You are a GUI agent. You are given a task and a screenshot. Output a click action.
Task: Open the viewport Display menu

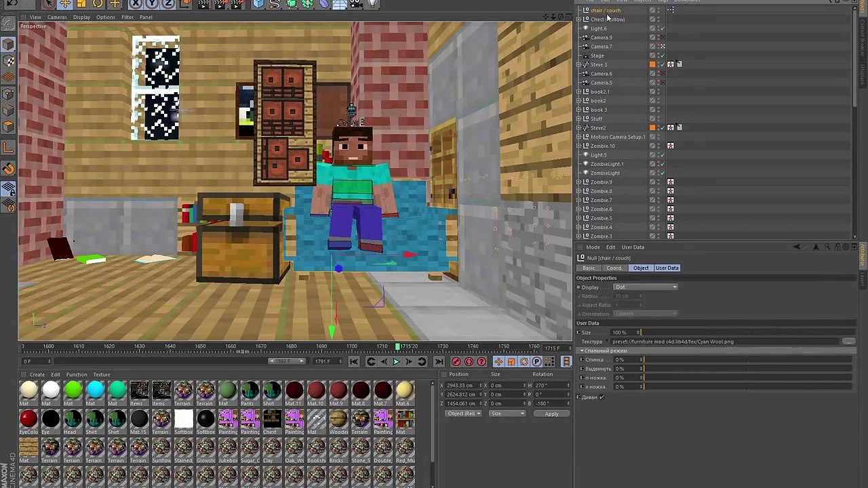(81, 17)
